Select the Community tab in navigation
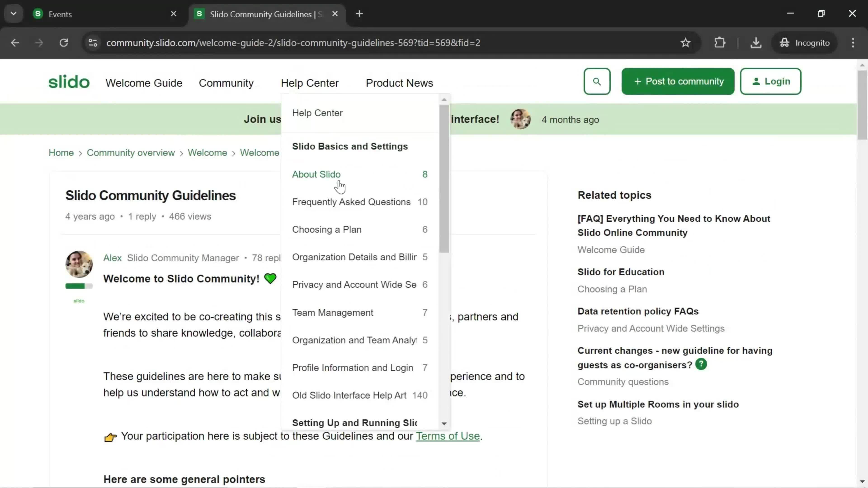 (x=226, y=83)
